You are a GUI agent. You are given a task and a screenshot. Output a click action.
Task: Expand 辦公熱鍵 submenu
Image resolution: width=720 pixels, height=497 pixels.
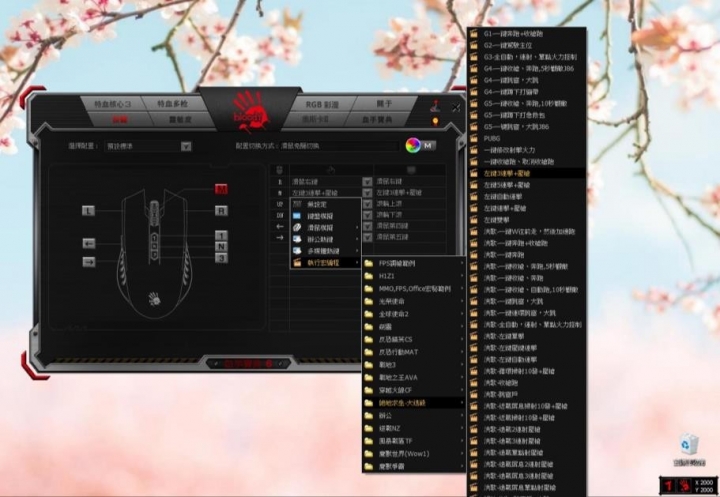point(326,239)
